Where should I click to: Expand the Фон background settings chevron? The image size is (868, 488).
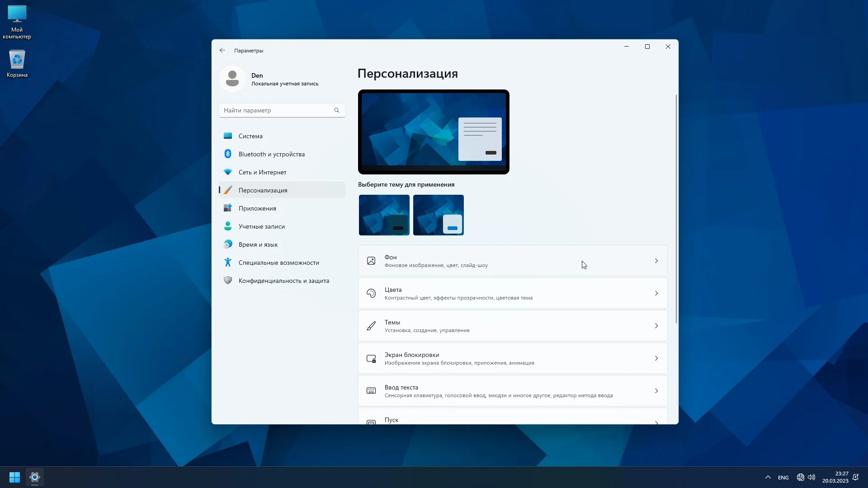656,261
